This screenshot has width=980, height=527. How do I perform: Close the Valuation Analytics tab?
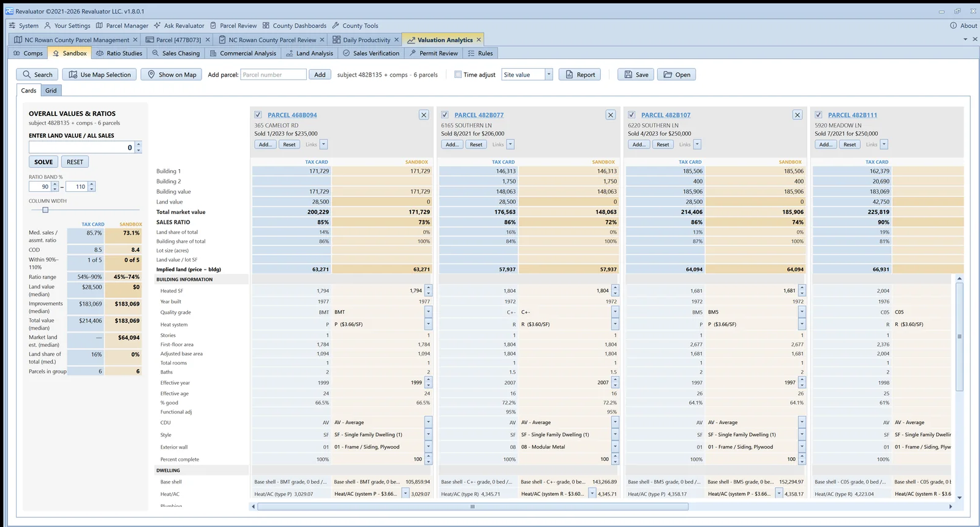pos(479,40)
